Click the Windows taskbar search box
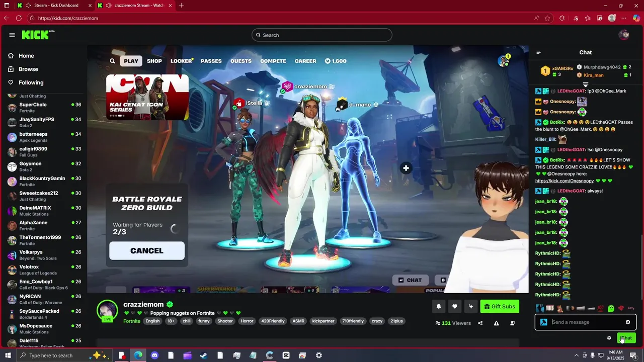The height and width of the screenshot is (362, 644). tap(63, 355)
